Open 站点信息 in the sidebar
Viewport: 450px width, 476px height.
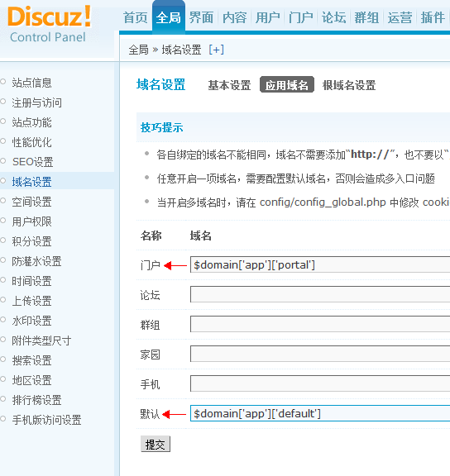(x=31, y=83)
